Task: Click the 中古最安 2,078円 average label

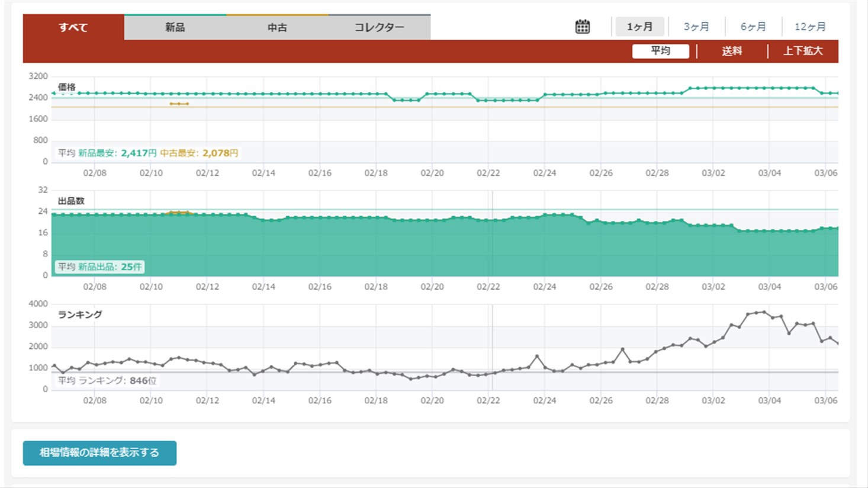Action: (x=199, y=153)
